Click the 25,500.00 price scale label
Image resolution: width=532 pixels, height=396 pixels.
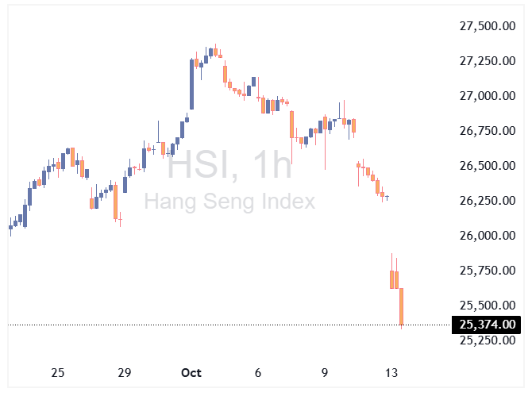488,306
